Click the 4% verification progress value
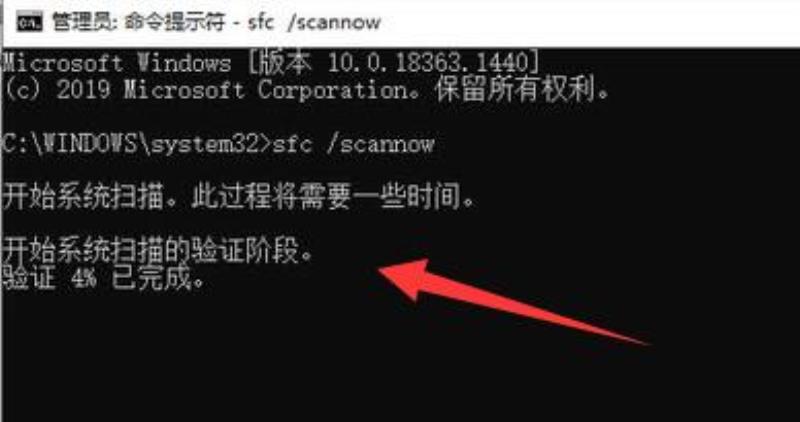The image size is (800, 422). click(84, 280)
